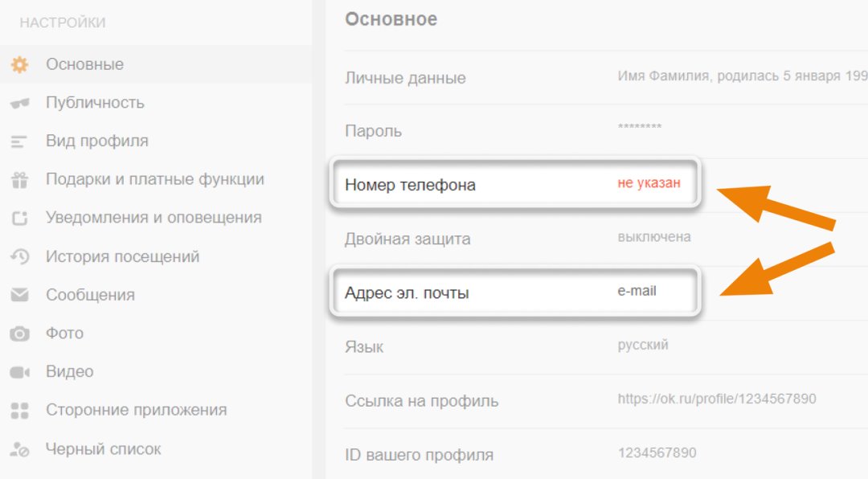
Task: Toggle the Двойная защита setting row
Action: click(407, 239)
